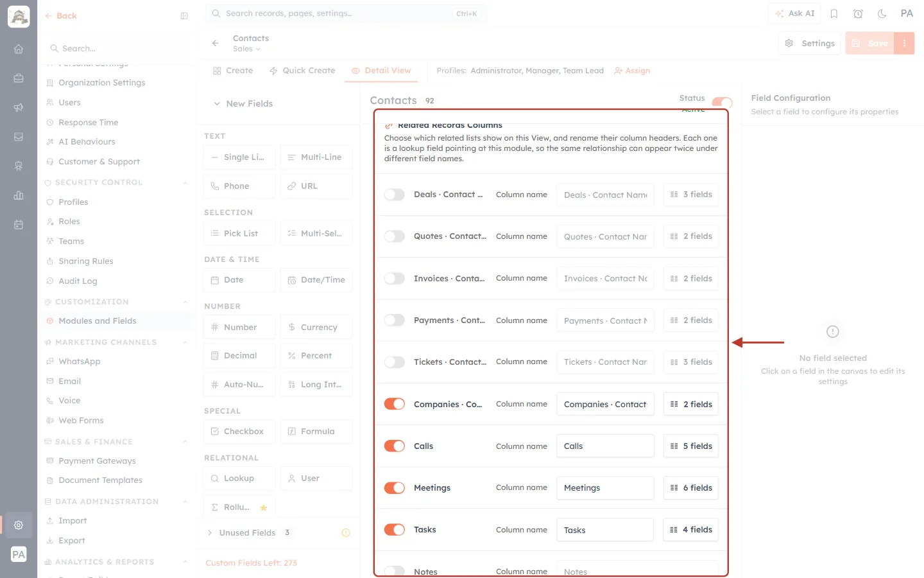Screen dimensions: 924x578
Task: Collapse the Marketing Channels section
Action: (x=185, y=342)
